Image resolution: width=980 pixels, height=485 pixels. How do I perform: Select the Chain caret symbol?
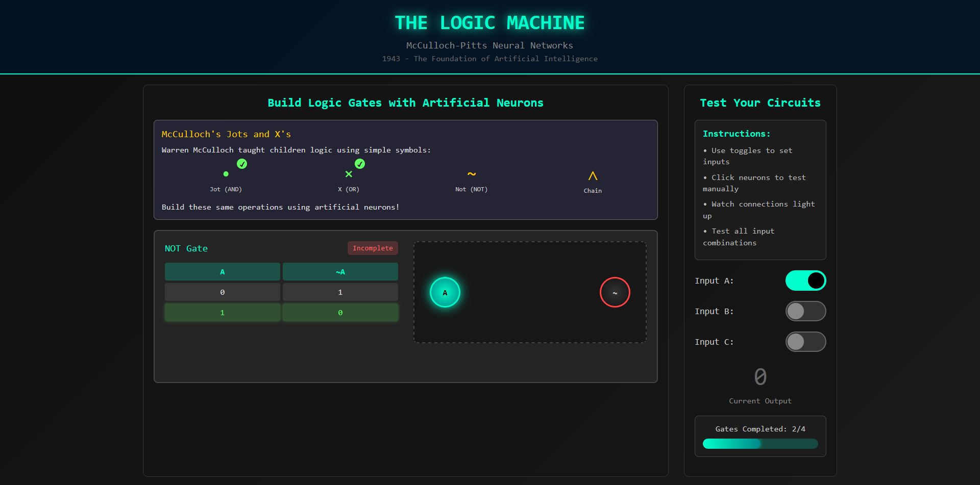[593, 176]
